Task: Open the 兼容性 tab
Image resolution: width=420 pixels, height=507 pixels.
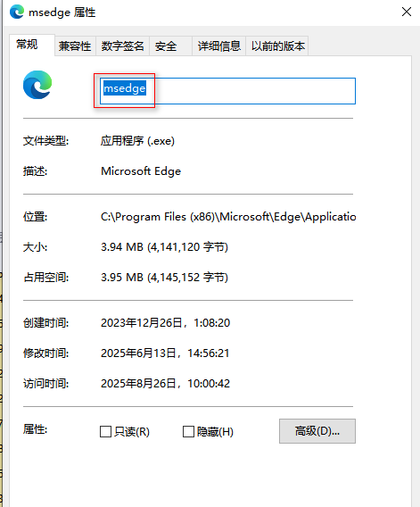Action: coord(75,46)
